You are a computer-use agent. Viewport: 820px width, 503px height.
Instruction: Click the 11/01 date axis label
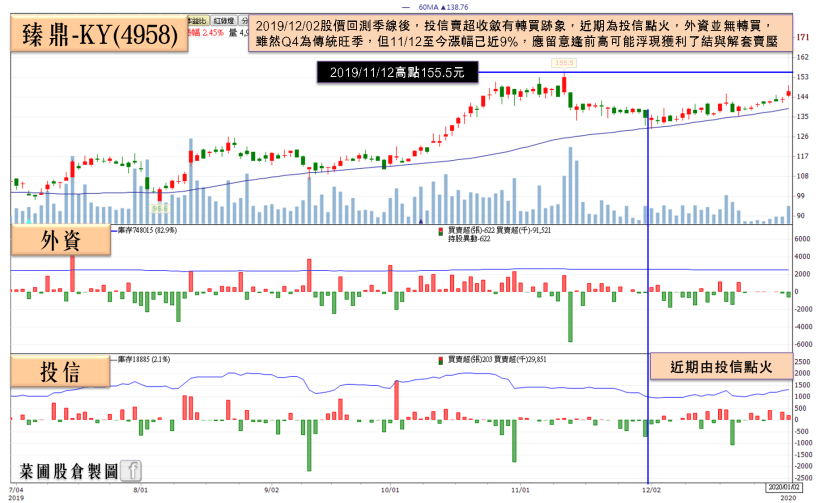click(520, 490)
